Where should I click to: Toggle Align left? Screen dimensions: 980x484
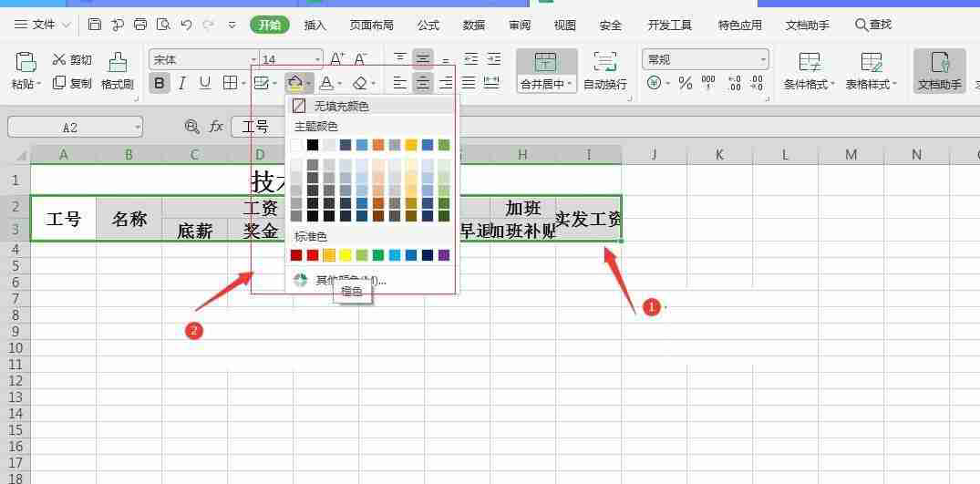(400, 82)
